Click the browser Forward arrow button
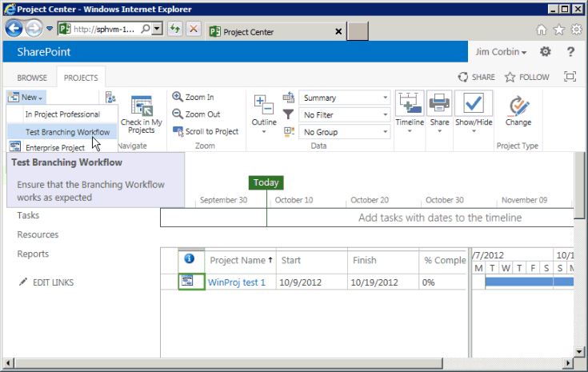Screen dimensions: 588x372 tap(34, 29)
